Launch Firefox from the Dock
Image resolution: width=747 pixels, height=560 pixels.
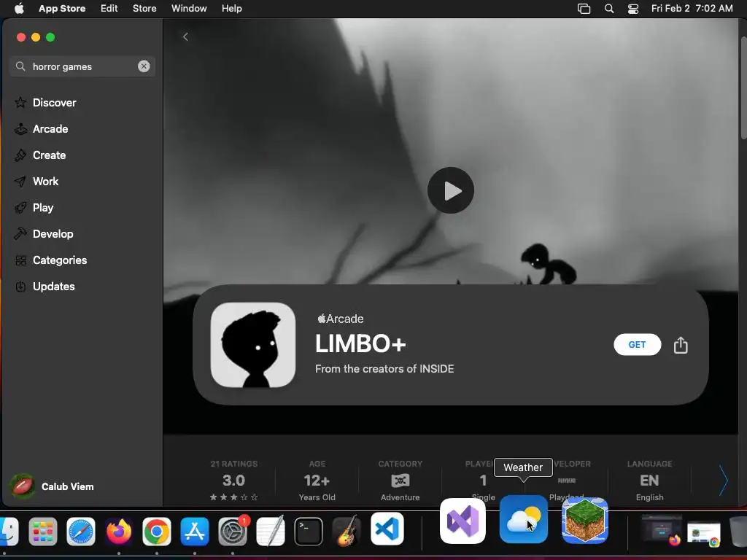[119, 532]
